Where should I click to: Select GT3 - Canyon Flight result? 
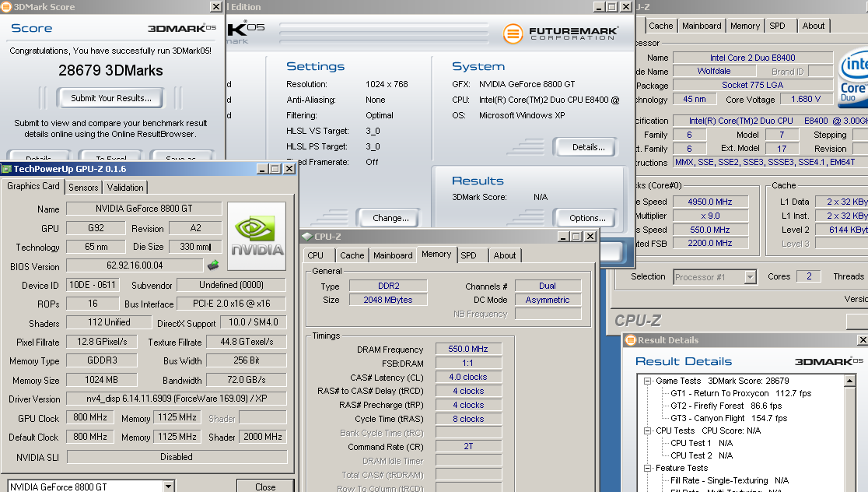[729, 418]
